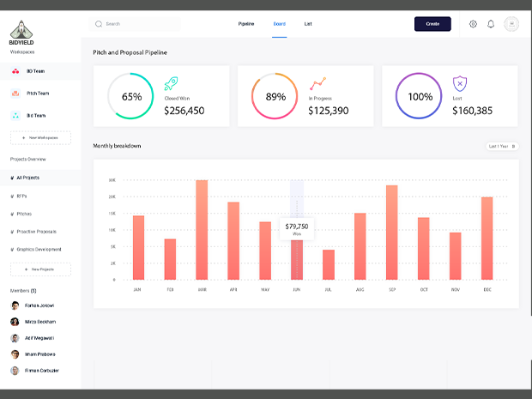Click the line chart icon for In Progress

[317, 84]
